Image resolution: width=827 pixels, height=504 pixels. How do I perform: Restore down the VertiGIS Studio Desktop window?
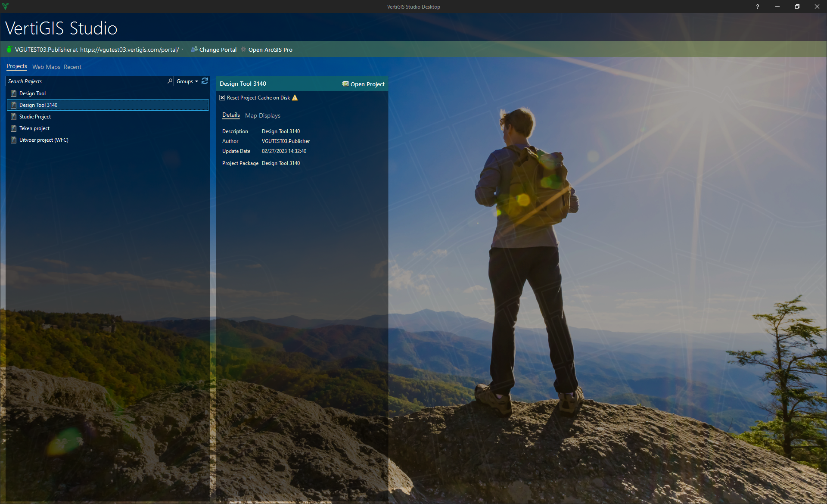pos(797,6)
